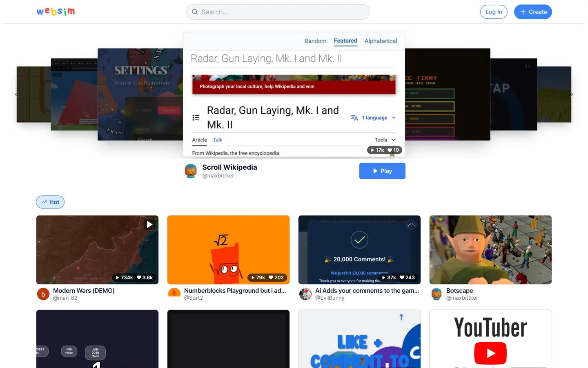
Task: Open Modern Wars (DEMO) thumbnail
Action: click(97, 250)
